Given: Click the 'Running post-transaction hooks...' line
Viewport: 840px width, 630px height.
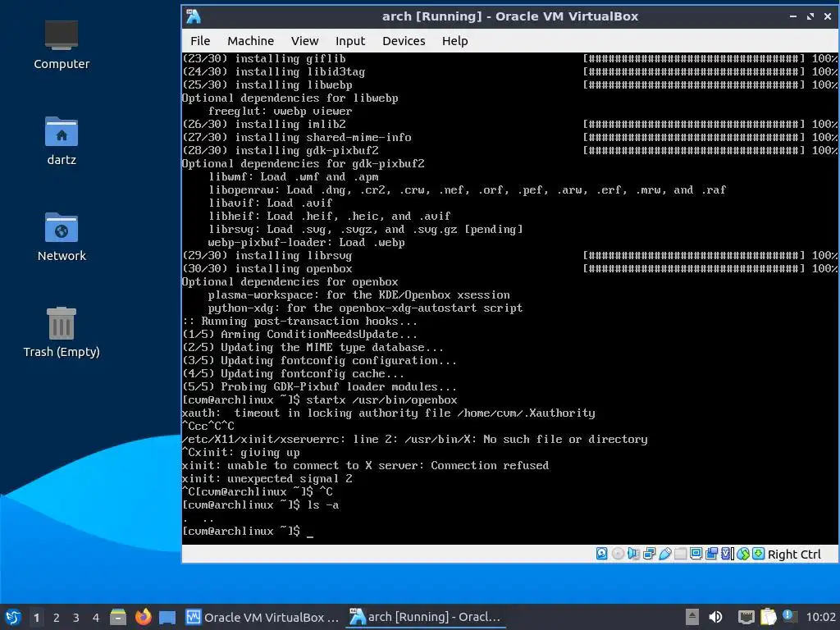Looking at the screenshot, I should pos(299,321).
